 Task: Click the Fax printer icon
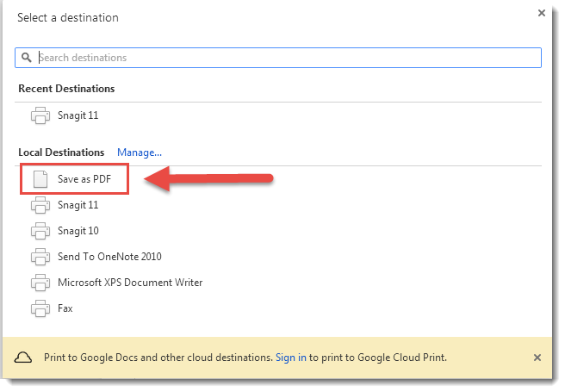(40, 308)
